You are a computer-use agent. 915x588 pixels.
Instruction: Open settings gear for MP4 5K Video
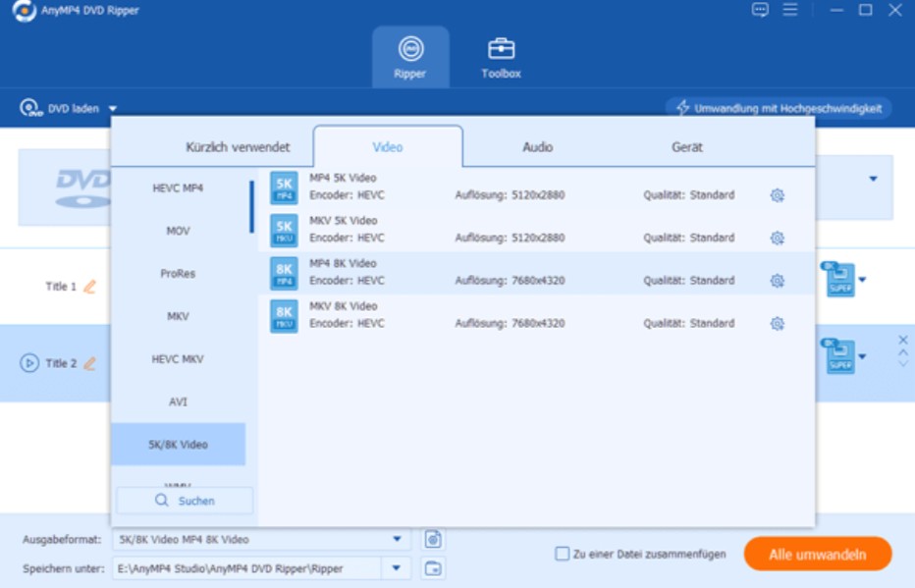pos(777,194)
